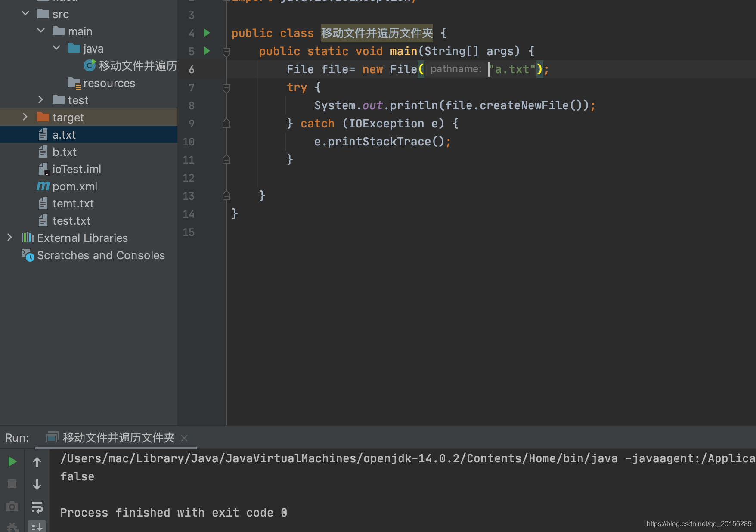Click 'Process finished with exit code 0' text
The width and height of the screenshot is (756, 532).
[x=174, y=513]
